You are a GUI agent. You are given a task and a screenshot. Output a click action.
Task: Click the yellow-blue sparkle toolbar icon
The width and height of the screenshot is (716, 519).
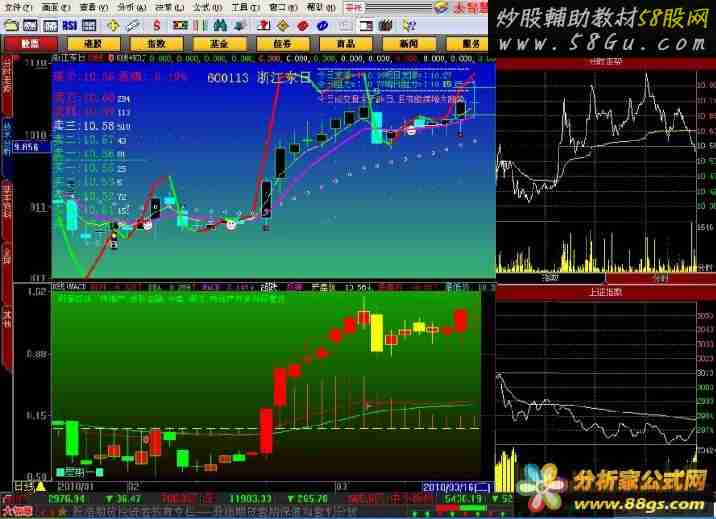tap(408, 26)
